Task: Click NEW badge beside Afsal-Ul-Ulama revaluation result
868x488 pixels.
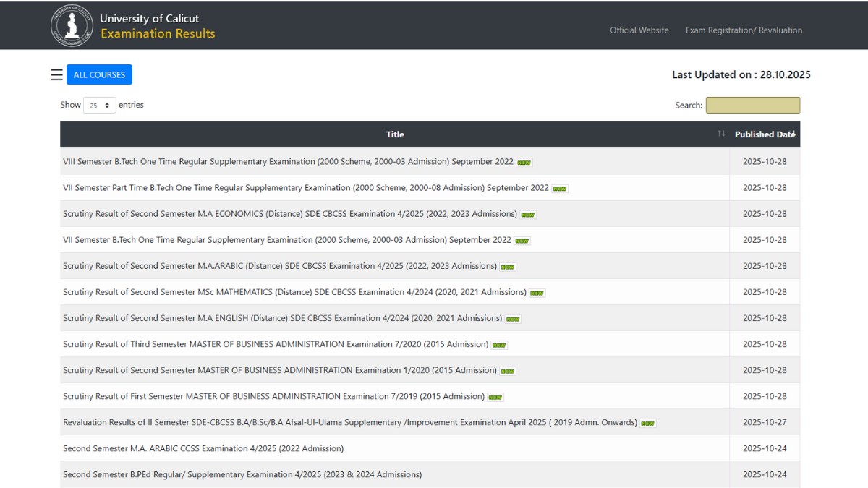Action: tap(647, 423)
